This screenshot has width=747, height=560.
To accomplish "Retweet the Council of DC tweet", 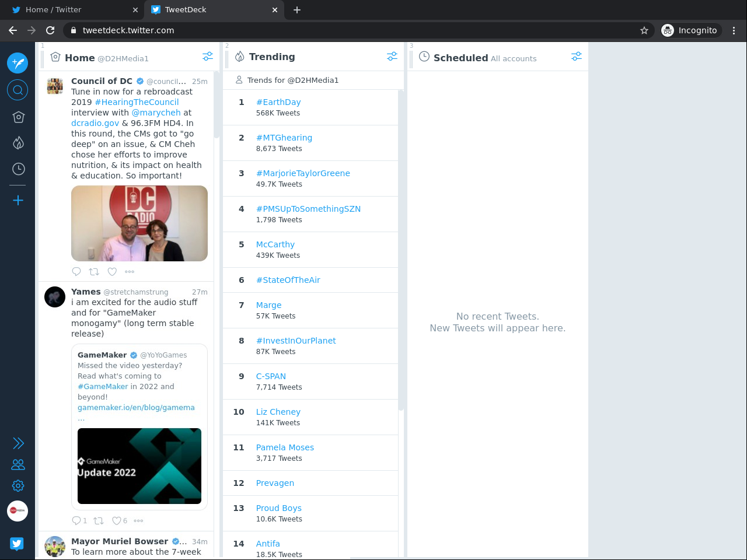I will coord(94,271).
